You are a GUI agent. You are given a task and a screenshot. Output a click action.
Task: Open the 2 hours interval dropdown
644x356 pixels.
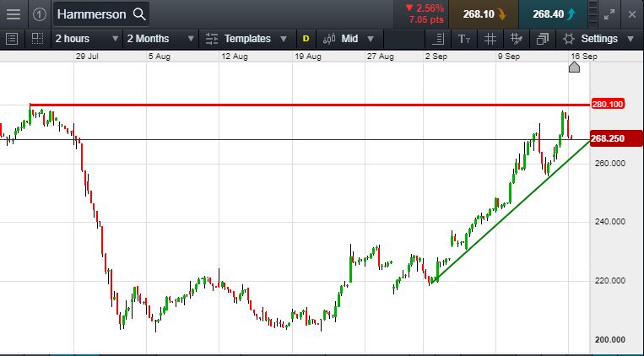tap(87, 39)
